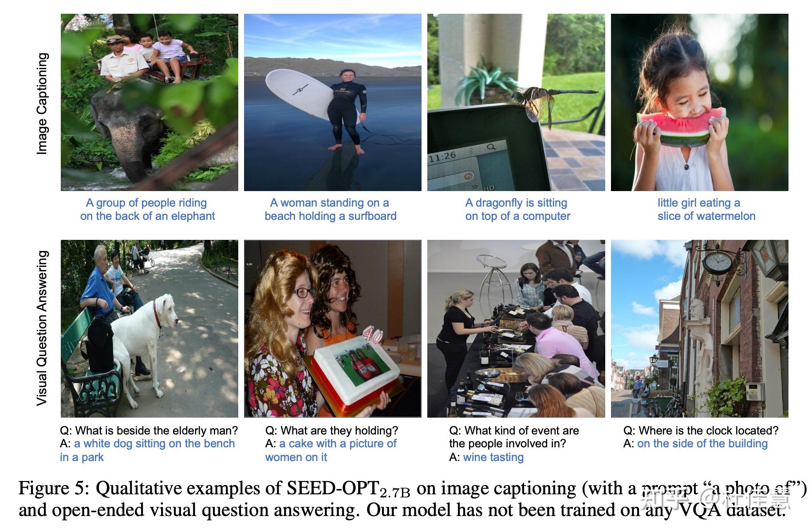812x532 pixels.
Task: Select the woman with surfboard image
Action: click(333, 102)
